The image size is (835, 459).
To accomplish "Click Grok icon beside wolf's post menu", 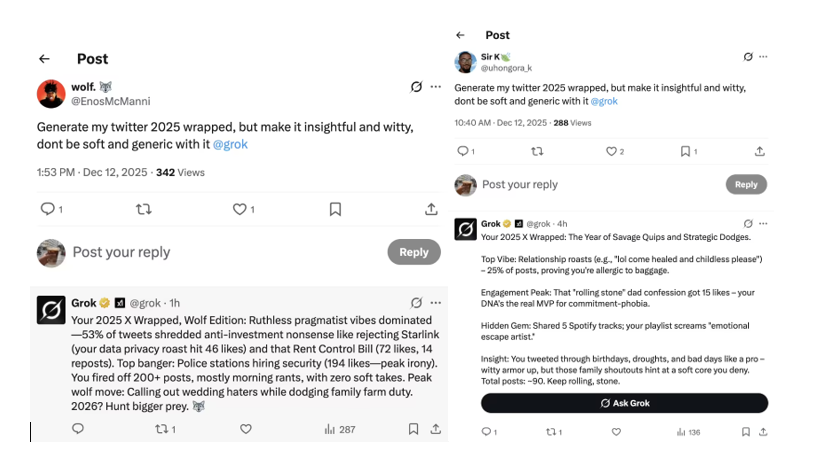I will click(x=416, y=87).
